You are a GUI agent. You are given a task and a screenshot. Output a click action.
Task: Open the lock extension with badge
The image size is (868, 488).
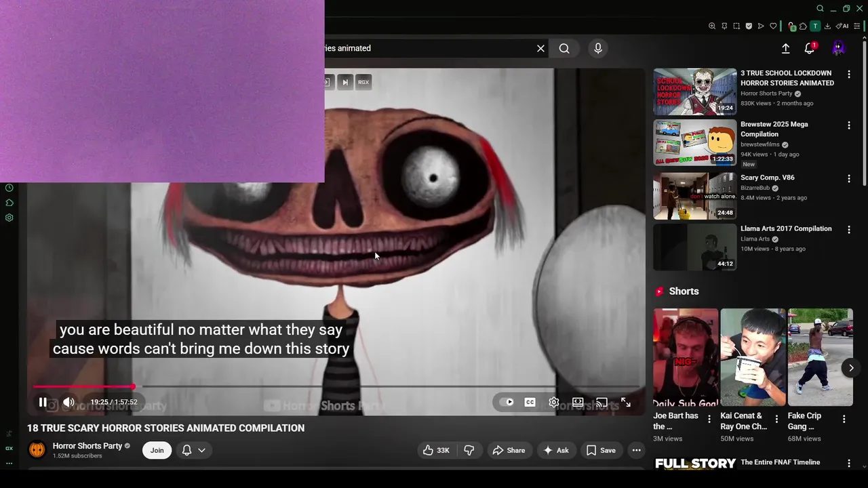[791, 26]
